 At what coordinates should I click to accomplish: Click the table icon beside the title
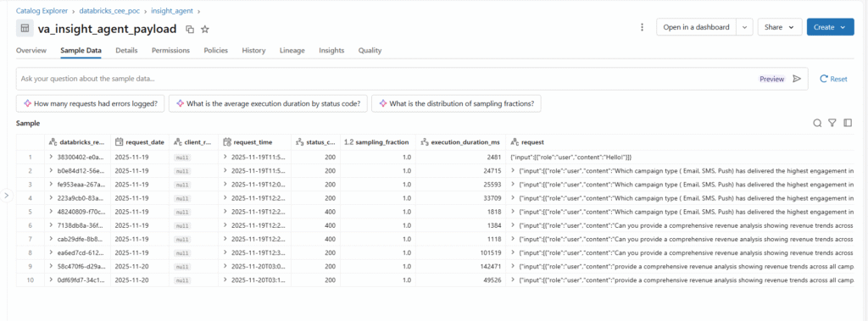pyautogui.click(x=25, y=28)
